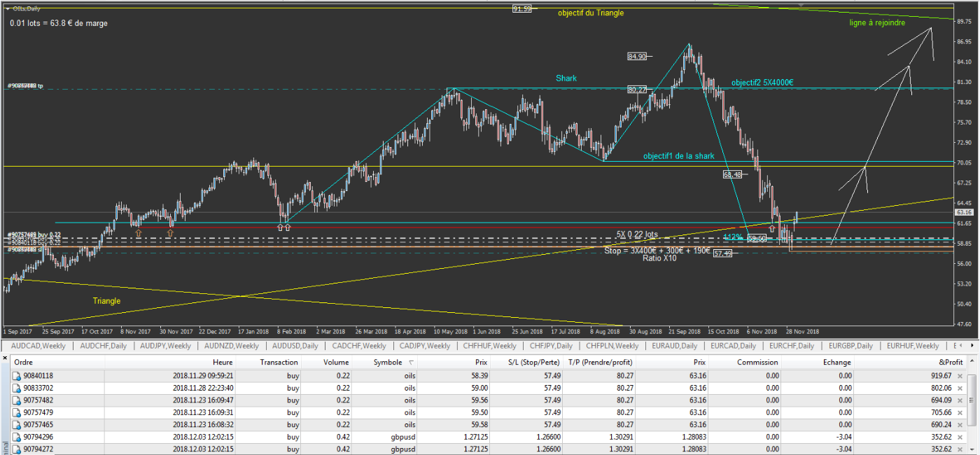The height and width of the screenshot is (455, 980).
Task: Select the order icon beside ticket 90757479
Action: [17, 412]
